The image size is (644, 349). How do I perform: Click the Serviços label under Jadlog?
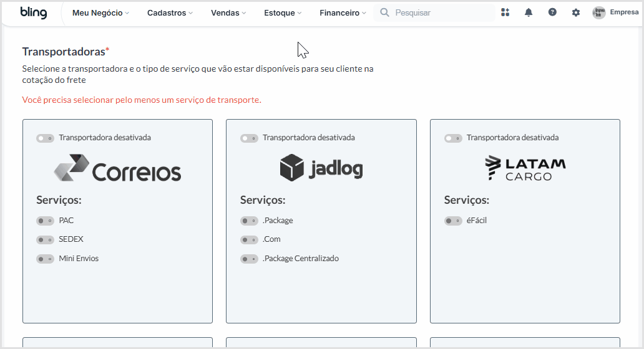tap(263, 200)
